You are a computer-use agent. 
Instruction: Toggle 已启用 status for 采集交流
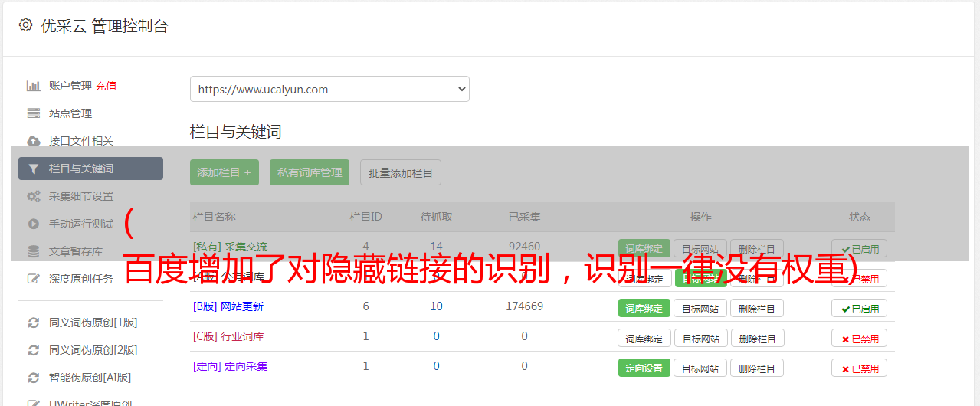pos(860,248)
